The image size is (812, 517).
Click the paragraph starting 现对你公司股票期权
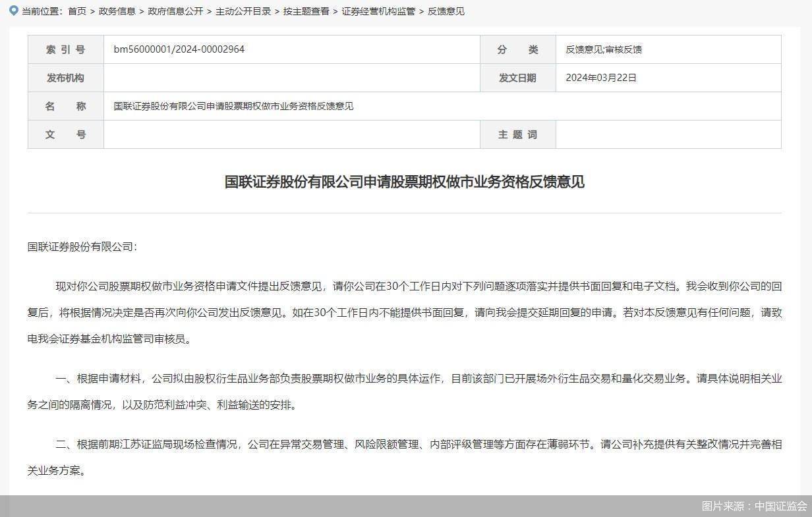[405, 313]
